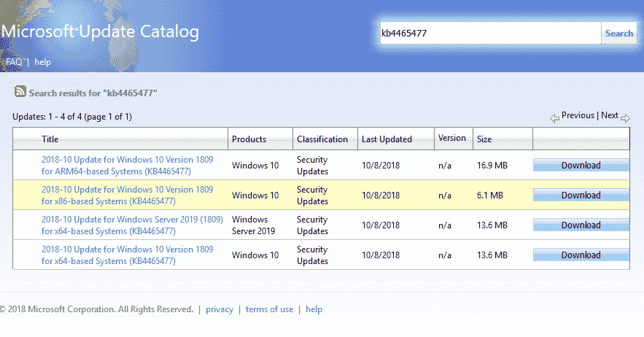Sort results by Title column
Screen dimensions: 644x337
(x=50, y=139)
